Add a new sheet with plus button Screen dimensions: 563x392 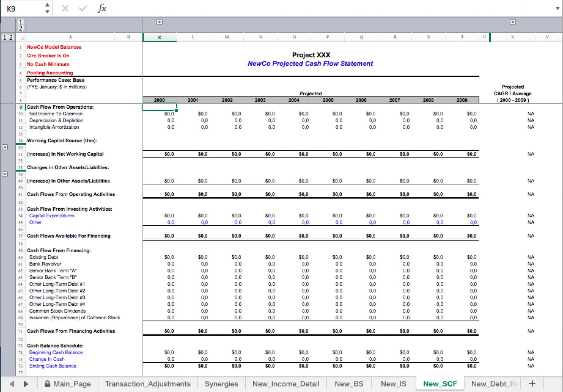532,384
